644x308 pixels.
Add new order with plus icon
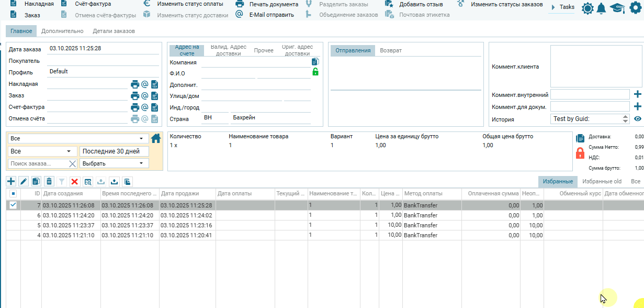point(11,181)
